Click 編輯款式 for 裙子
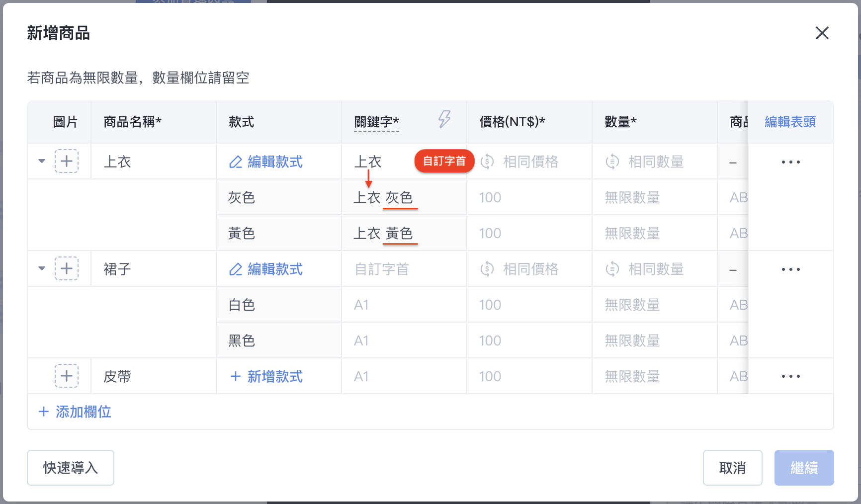Image resolution: width=861 pixels, height=504 pixels. pos(266,269)
